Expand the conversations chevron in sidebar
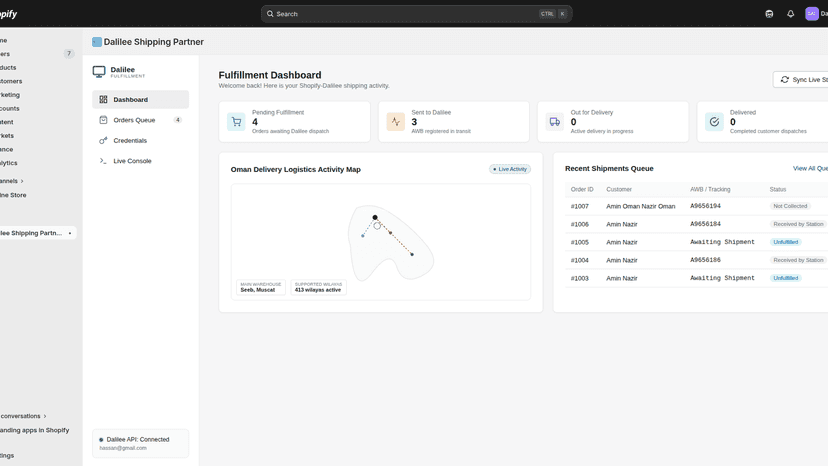The width and height of the screenshot is (828, 466). [x=45, y=416]
